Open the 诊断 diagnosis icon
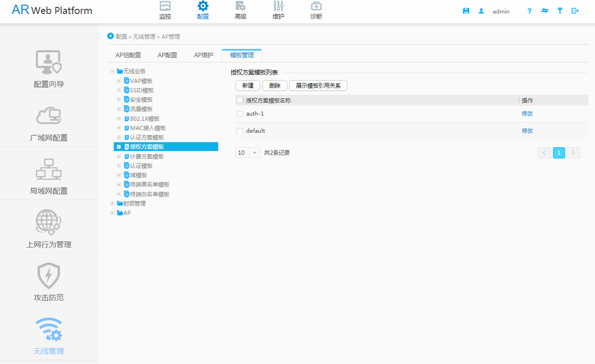Viewport: 595px width, 364px height. (x=316, y=7)
